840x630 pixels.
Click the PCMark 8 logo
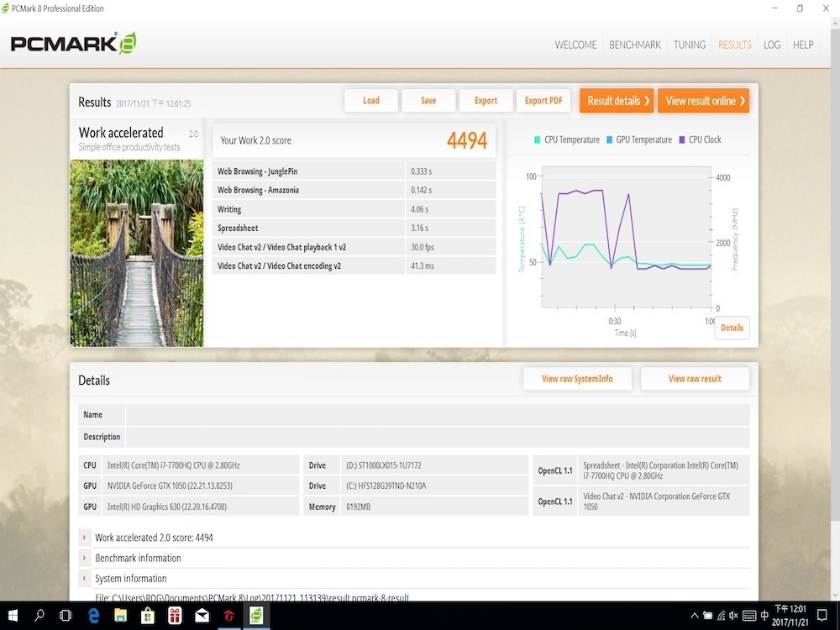[x=73, y=44]
